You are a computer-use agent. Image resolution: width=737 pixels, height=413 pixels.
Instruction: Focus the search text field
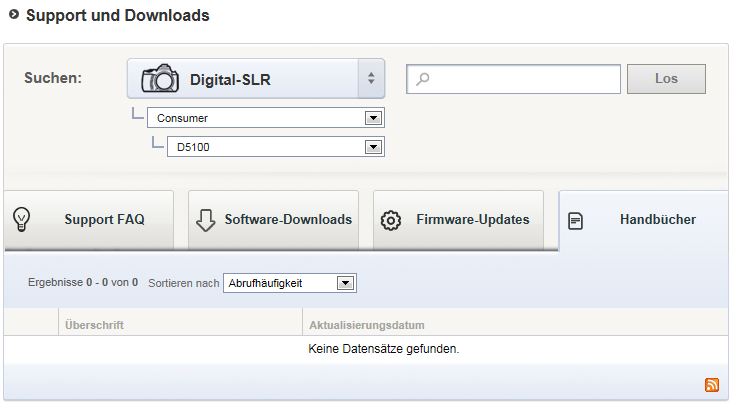[513, 79]
